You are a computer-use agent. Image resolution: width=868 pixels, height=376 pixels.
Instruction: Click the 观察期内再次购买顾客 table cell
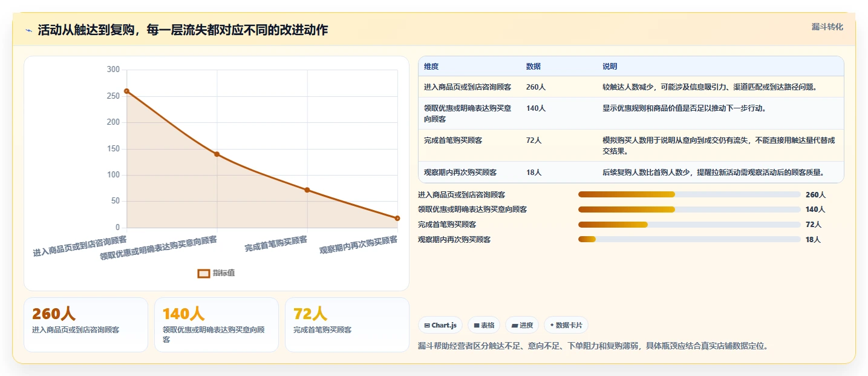468,172
